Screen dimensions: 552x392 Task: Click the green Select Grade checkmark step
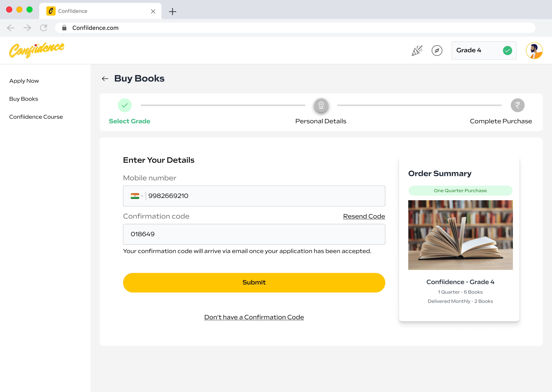(125, 105)
